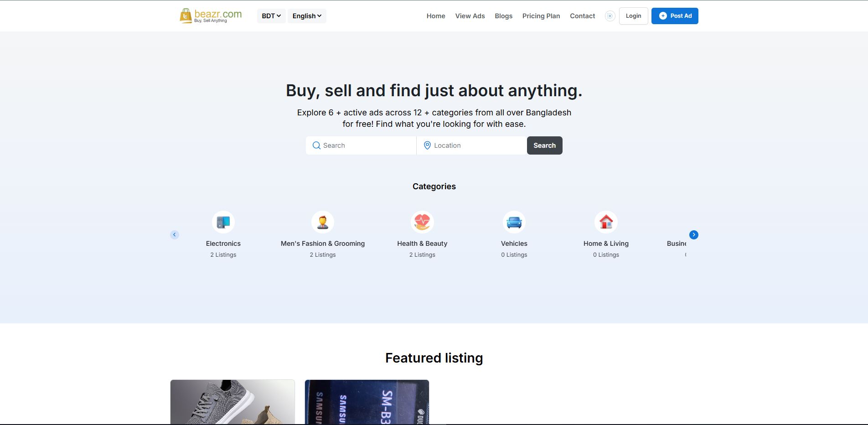The width and height of the screenshot is (868, 425).
Task: Click the dark Search button
Action: (545, 145)
